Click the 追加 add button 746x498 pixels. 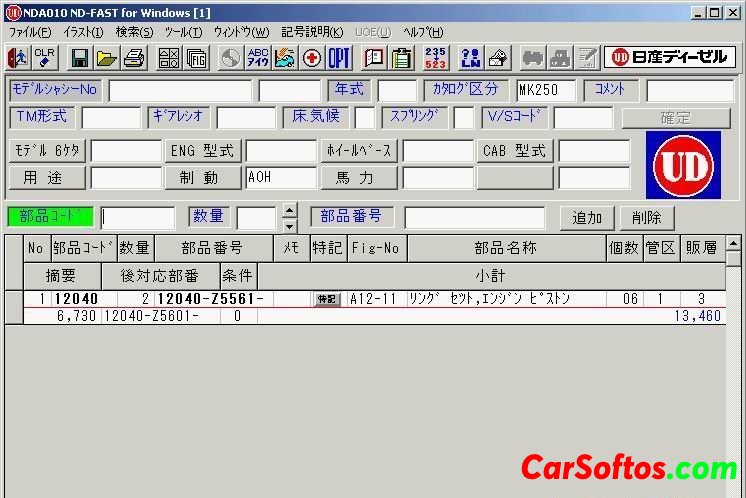(x=586, y=217)
